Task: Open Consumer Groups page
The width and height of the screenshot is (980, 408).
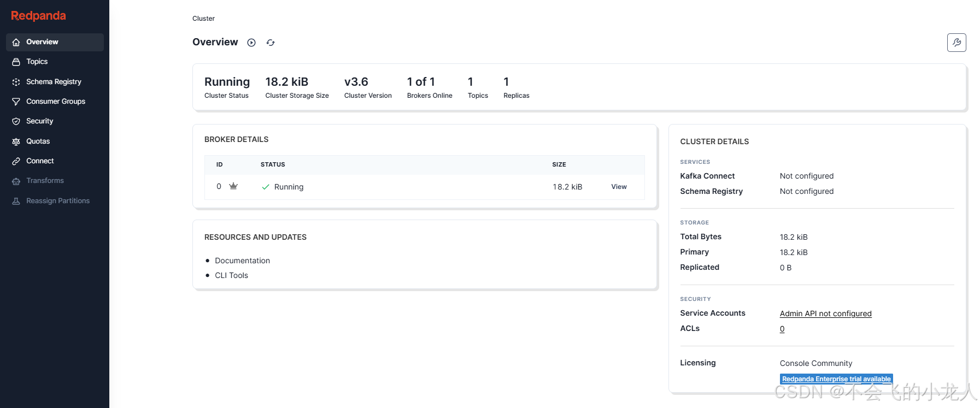Action: pos(55,102)
